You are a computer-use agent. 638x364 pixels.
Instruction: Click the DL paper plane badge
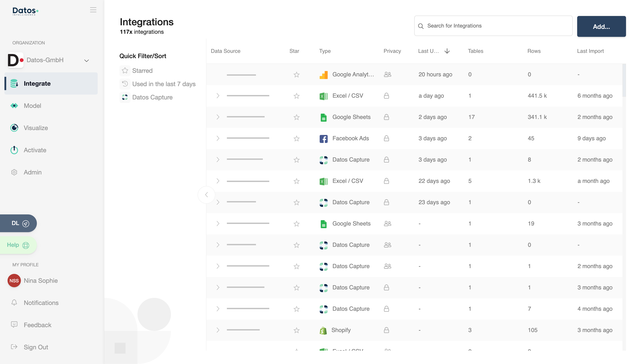click(x=18, y=223)
